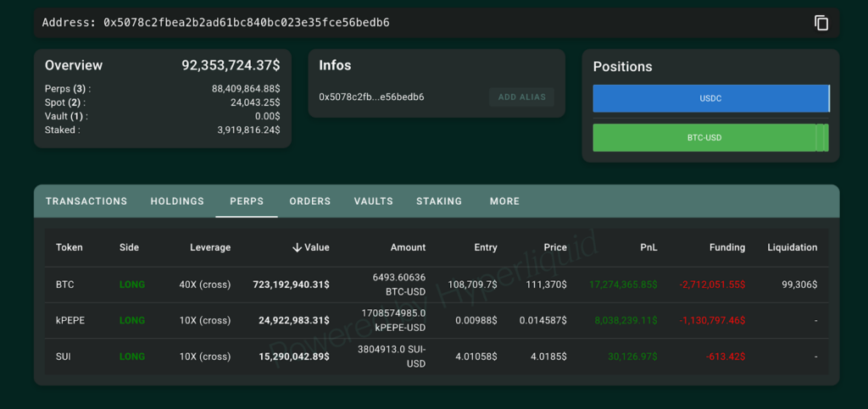Select the kPEPE token cell

coord(70,321)
